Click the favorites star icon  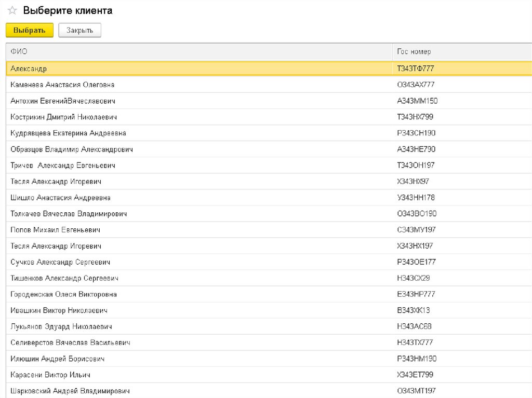click(12, 11)
